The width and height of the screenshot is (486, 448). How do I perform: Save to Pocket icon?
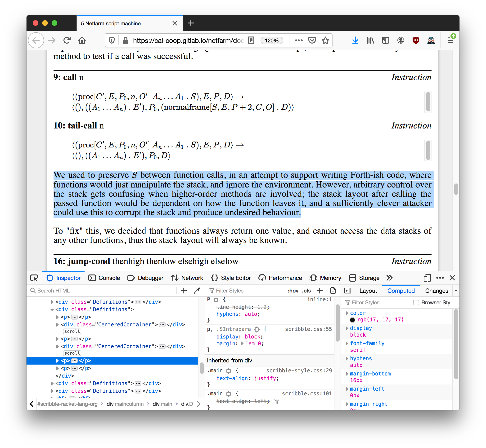tap(312, 41)
